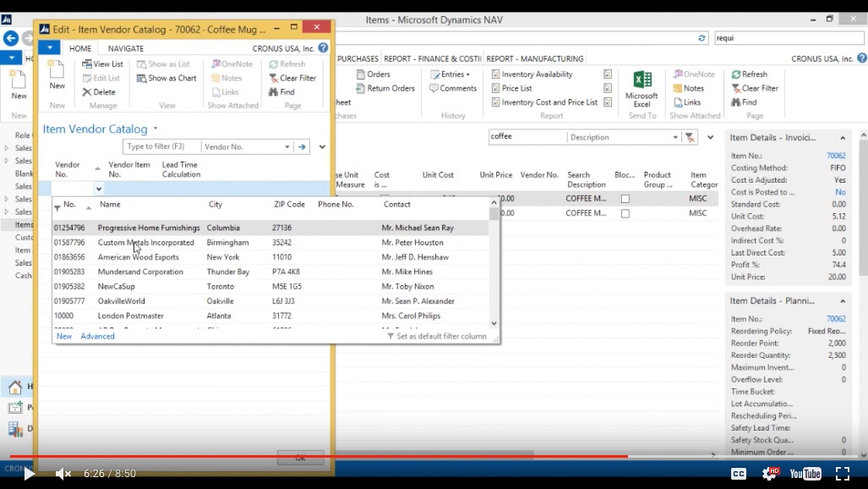The height and width of the screenshot is (489, 868).
Task: Click the filter field containing 'coffee'
Action: (527, 137)
